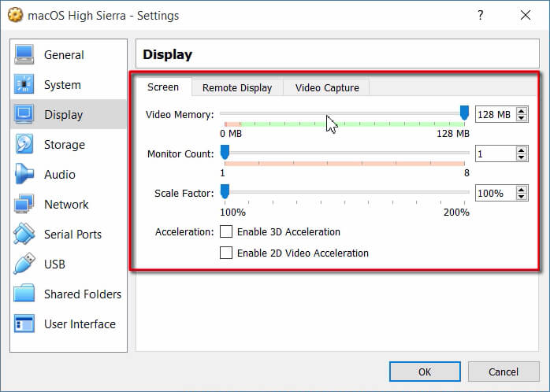Screen dimensions: 550x392
Task: Click the Video Memory slider handle
Action: (x=464, y=113)
